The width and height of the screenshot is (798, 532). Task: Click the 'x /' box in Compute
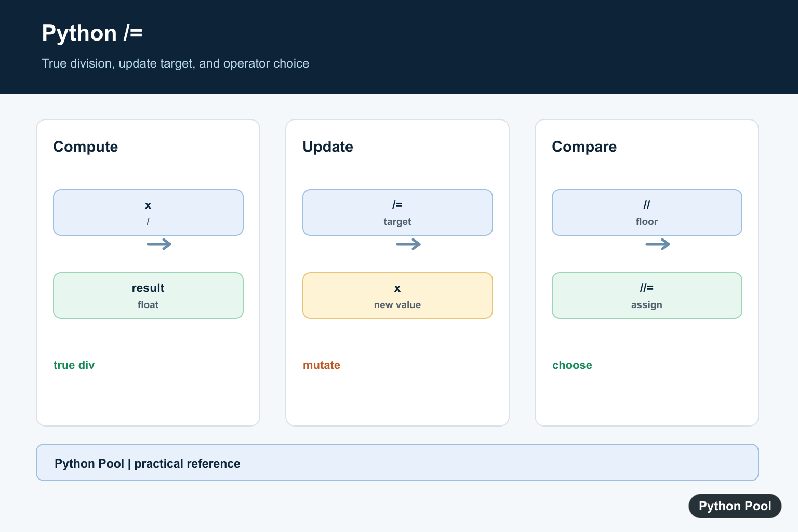148,212
